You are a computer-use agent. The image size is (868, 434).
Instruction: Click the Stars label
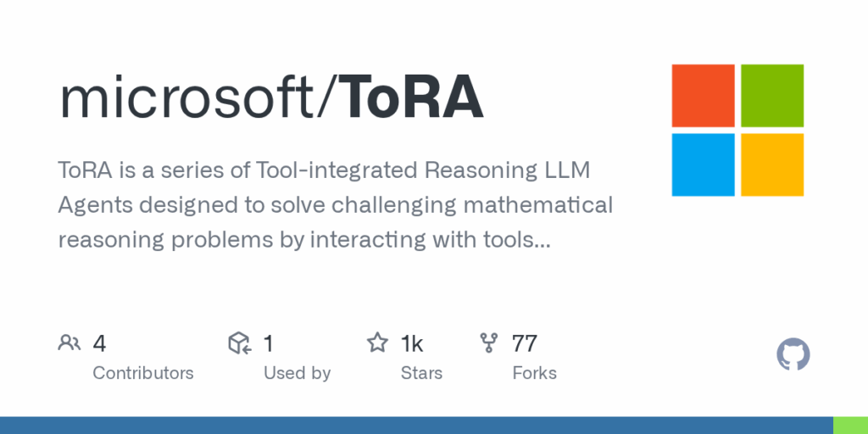(421, 373)
